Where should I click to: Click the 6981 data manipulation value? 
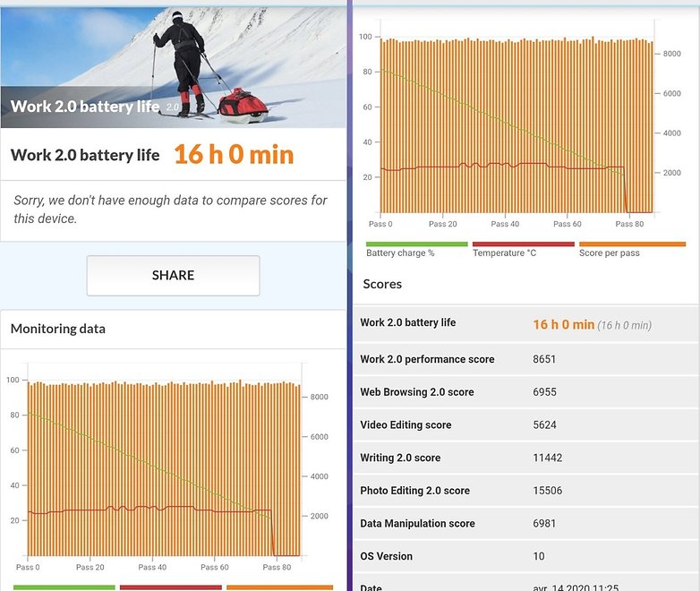click(544, 524)
